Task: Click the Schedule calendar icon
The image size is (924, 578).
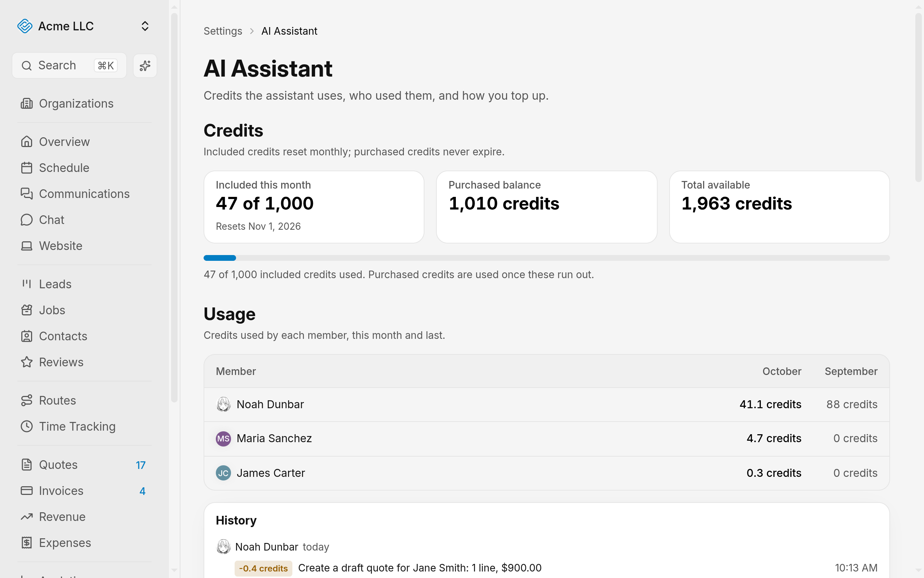Action: 27,167
